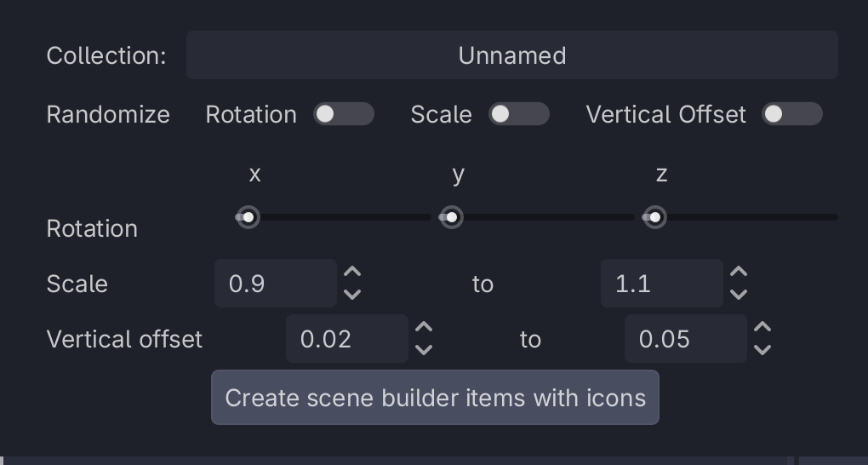This screenshot has width=868, height=465.
Task: Open the Collection dropdown showing Unnamed
Action: pyautogui.click(x=511, y=55)
